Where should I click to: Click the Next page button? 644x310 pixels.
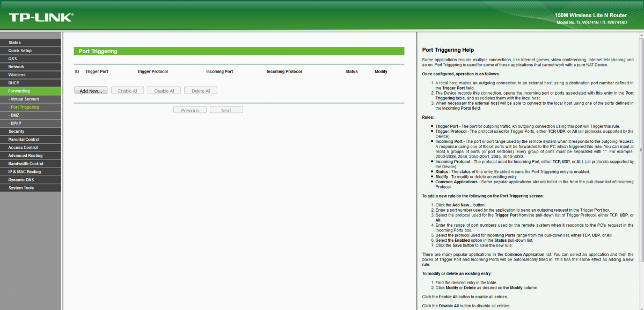[x=226, y=110]
